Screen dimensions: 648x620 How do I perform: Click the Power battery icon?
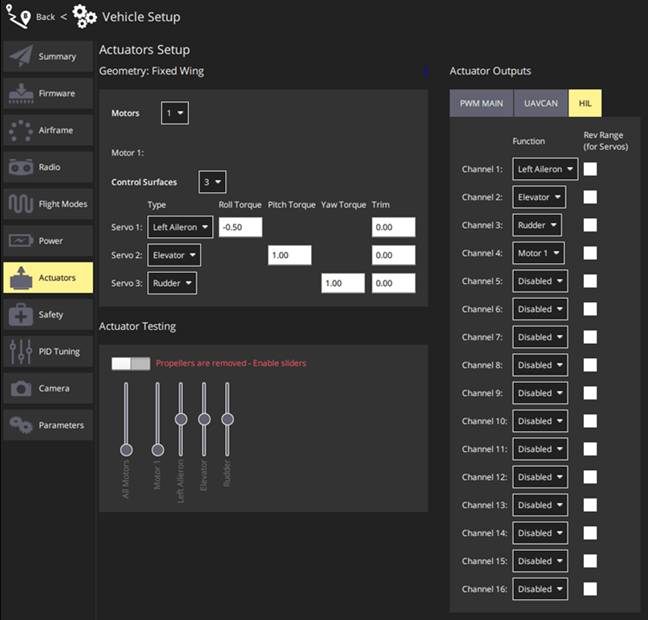click(x=21, y=241)
